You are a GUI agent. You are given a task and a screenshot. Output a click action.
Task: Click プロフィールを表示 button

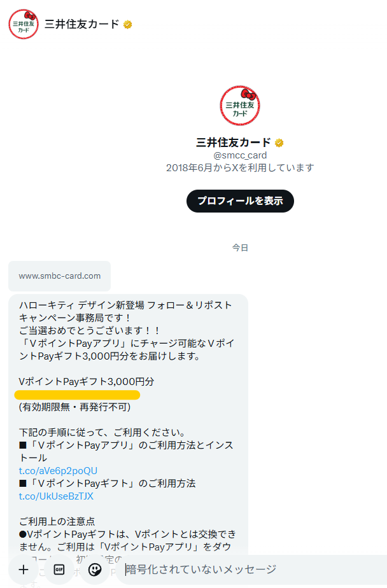pos(240,201)
